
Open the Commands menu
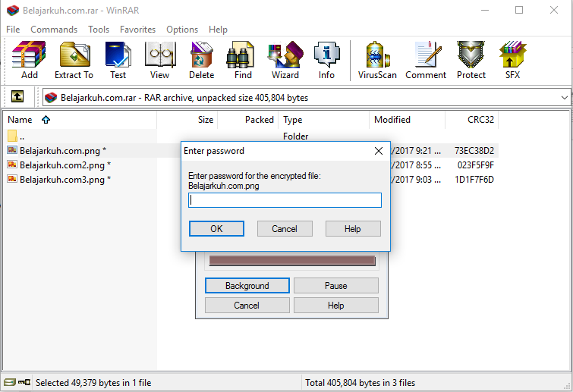pyautogui.click(x=54, y=30)
